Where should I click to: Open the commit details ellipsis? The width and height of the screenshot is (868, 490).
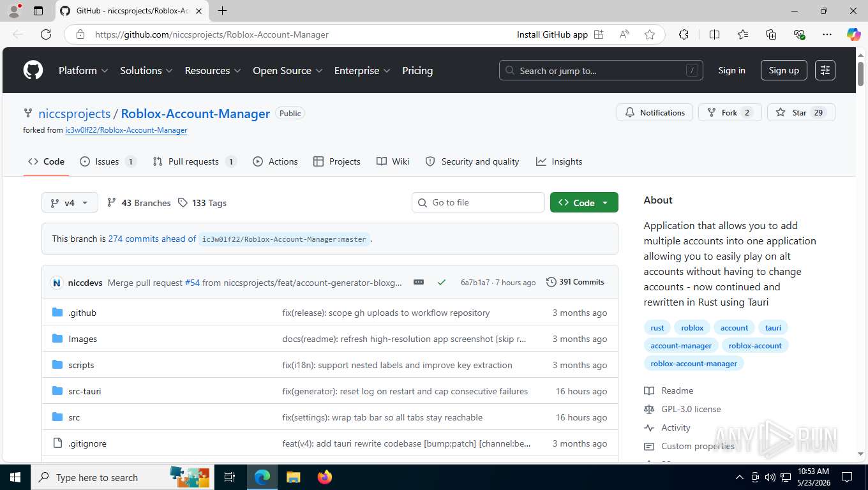(419, 282)
